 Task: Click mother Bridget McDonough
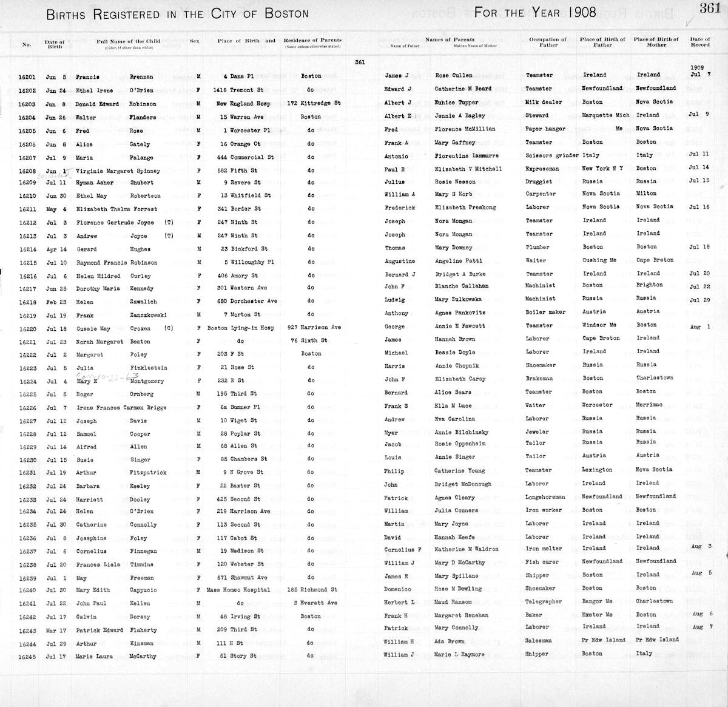point(463,484)
